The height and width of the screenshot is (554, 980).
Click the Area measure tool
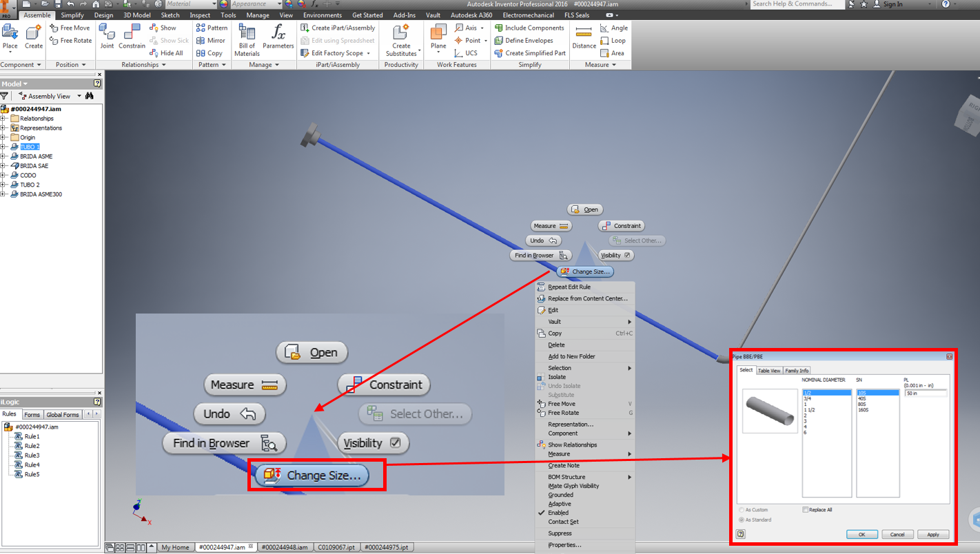click(612, 53)
